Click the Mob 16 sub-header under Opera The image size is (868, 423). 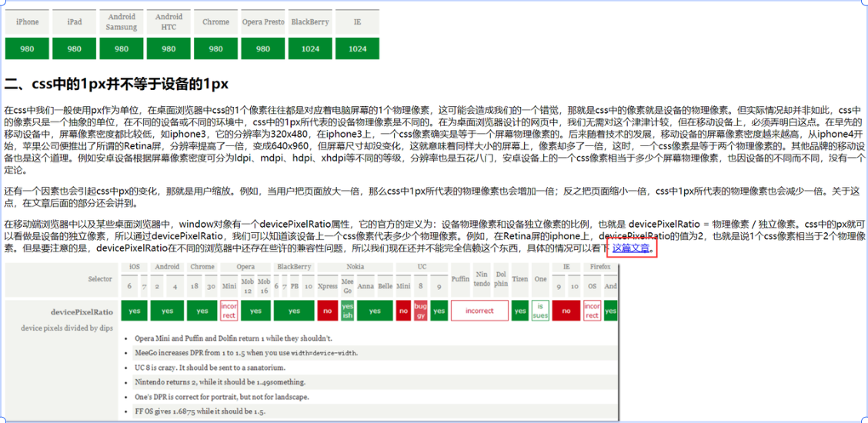click(x=264, y=286)
